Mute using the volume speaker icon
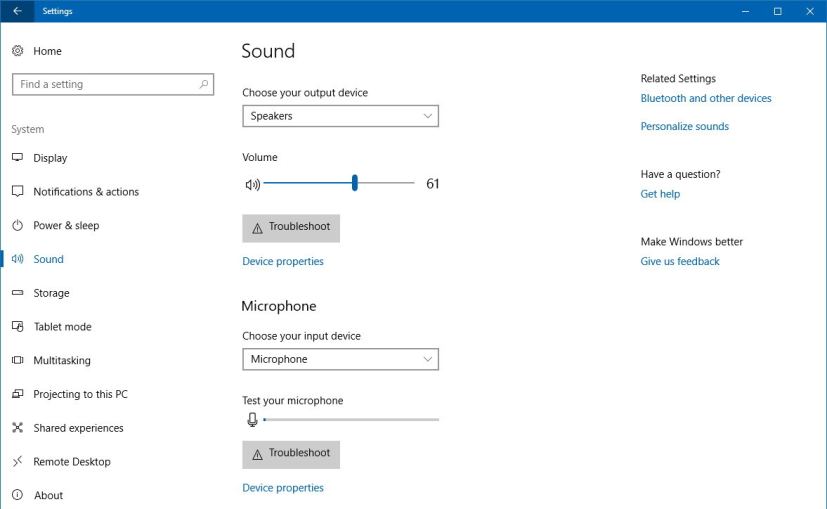827x509 pixels. point(253,184)
